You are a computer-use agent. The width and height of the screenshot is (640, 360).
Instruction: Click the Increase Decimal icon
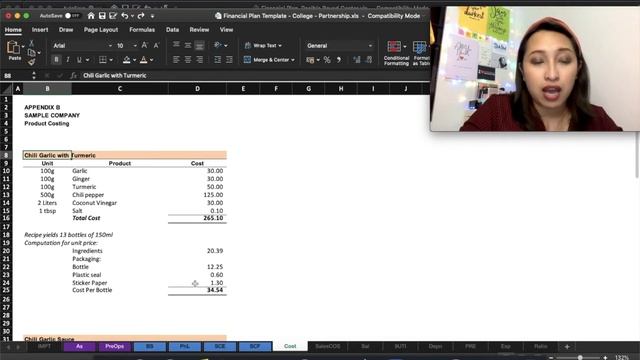[357, 60]
